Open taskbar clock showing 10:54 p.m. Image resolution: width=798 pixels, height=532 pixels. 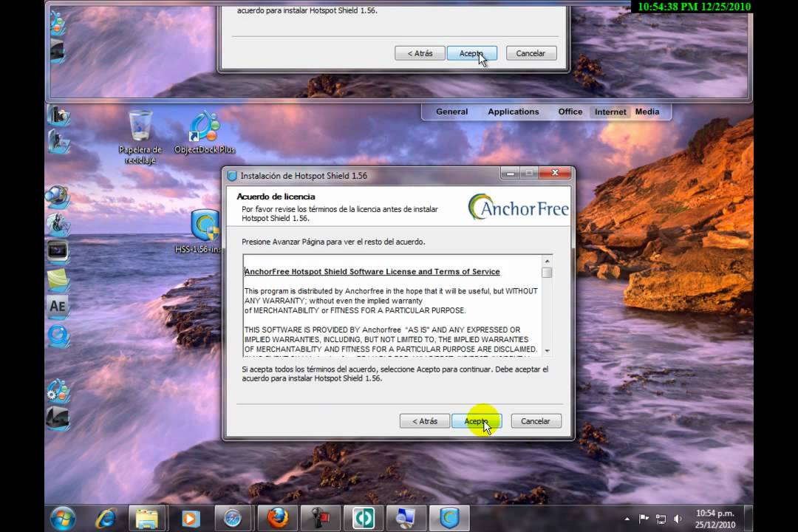[715, 519]
